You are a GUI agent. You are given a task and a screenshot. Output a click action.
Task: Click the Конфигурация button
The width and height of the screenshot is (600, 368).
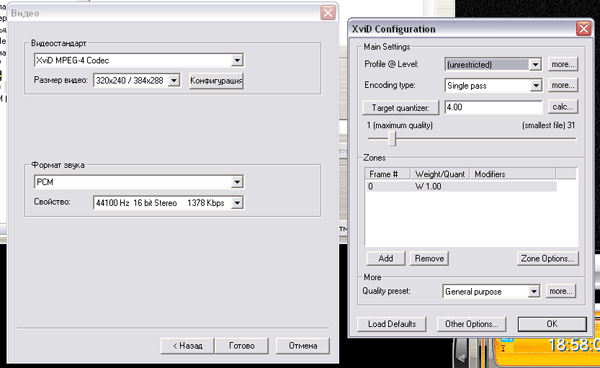tap(216, 81)
